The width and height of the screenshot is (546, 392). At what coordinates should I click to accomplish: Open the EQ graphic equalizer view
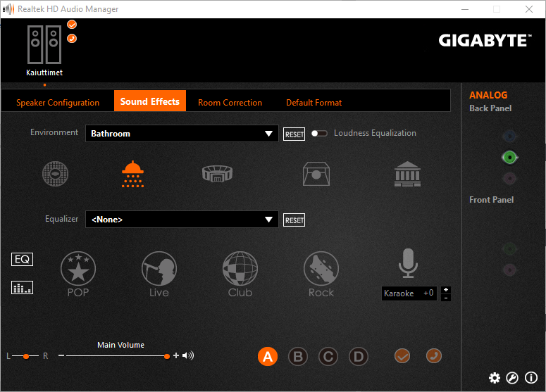pyautogui.click(x=23, y=259)
